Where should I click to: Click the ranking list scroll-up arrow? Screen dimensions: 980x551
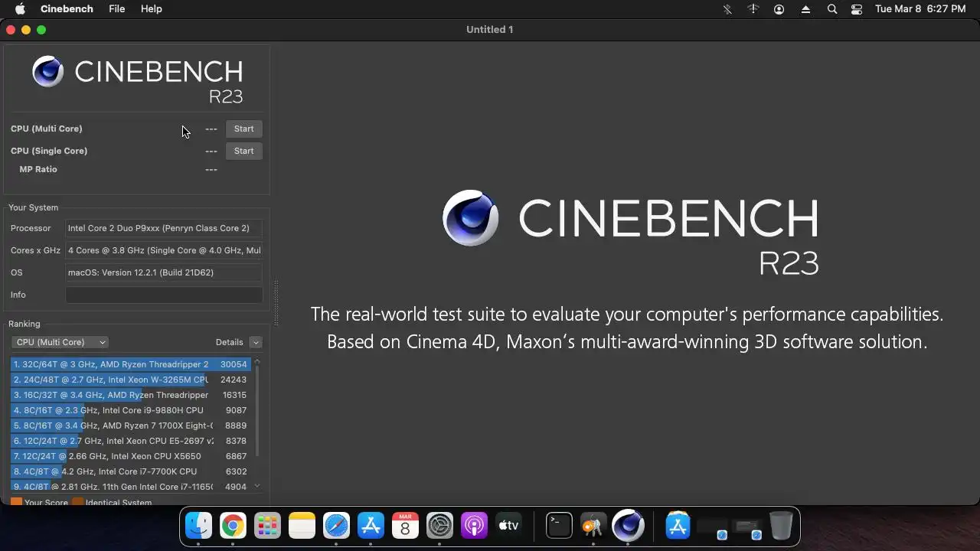click(257, 361)
